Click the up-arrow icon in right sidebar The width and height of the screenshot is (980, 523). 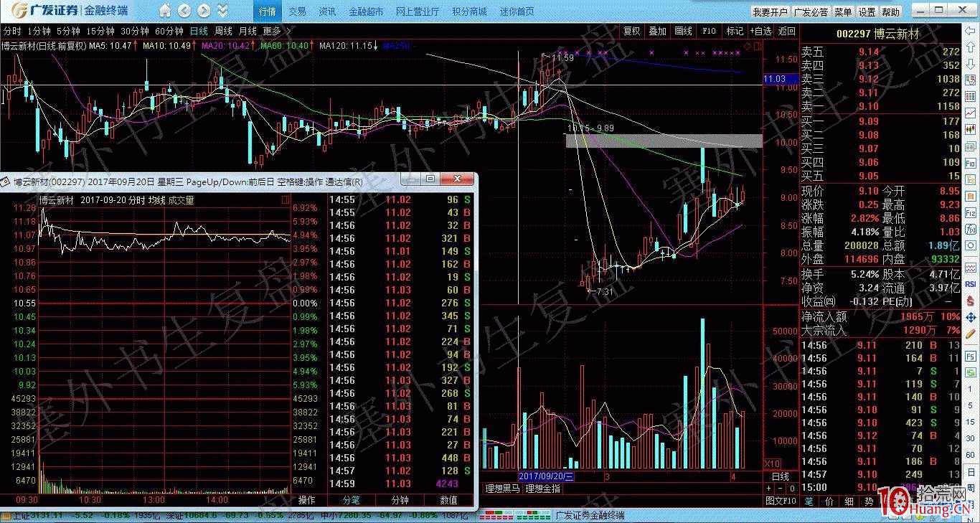point(970,46)
